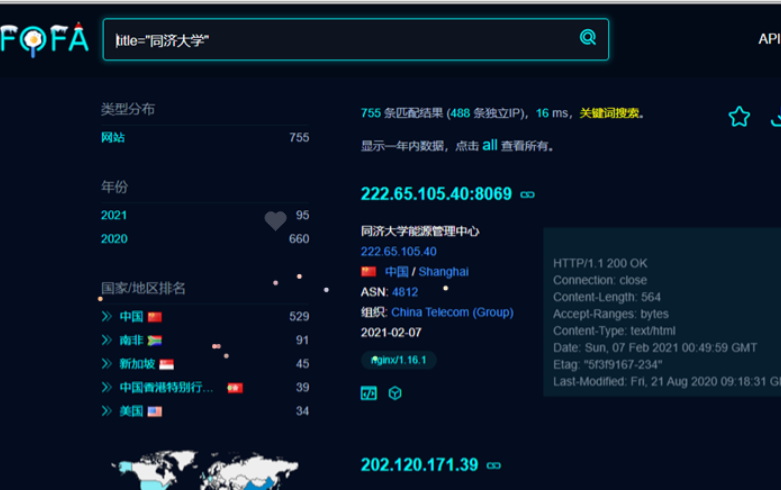The height and width of the screenshot is (490, 781).
Task: Click ASN number 4812
Action: tap(405, 292)
